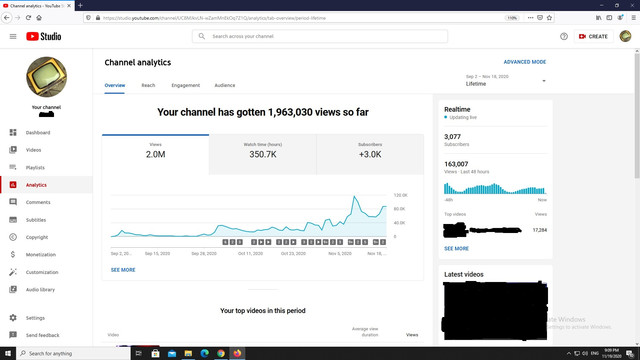Open the Customization wand icon

pos(13,272)
